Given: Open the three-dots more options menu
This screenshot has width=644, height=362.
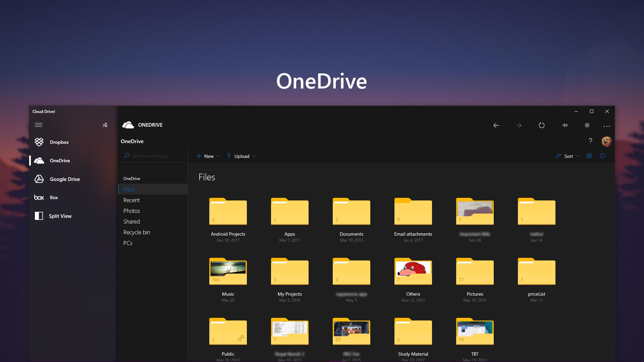Looking at the screenshot, I should coord(606,126).
